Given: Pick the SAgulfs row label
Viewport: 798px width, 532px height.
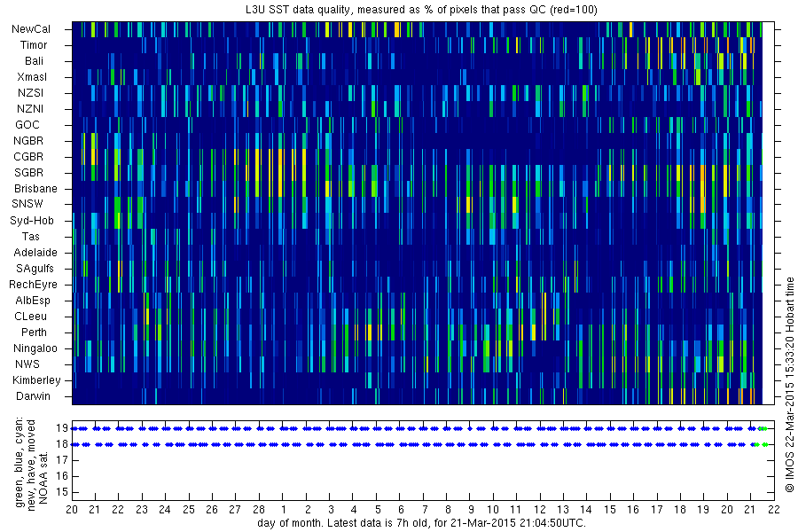Looking at the screenshot, I should tap(35, 269).
